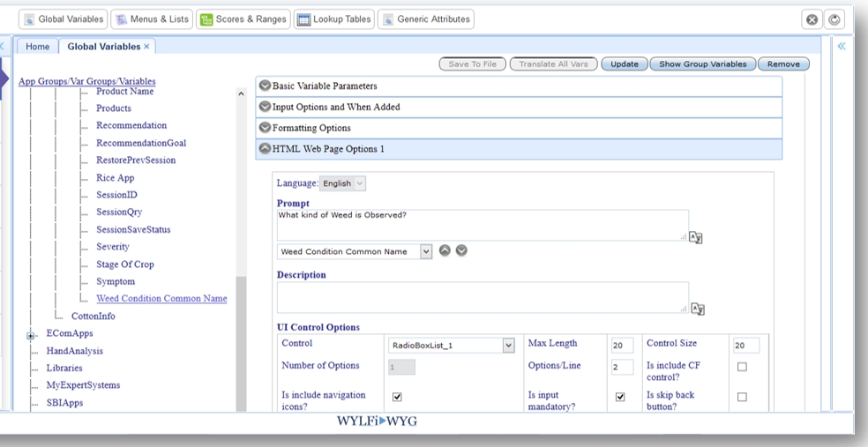868x447 pixels.
Task: Click inside the Prompt text field
Action: 481,224
